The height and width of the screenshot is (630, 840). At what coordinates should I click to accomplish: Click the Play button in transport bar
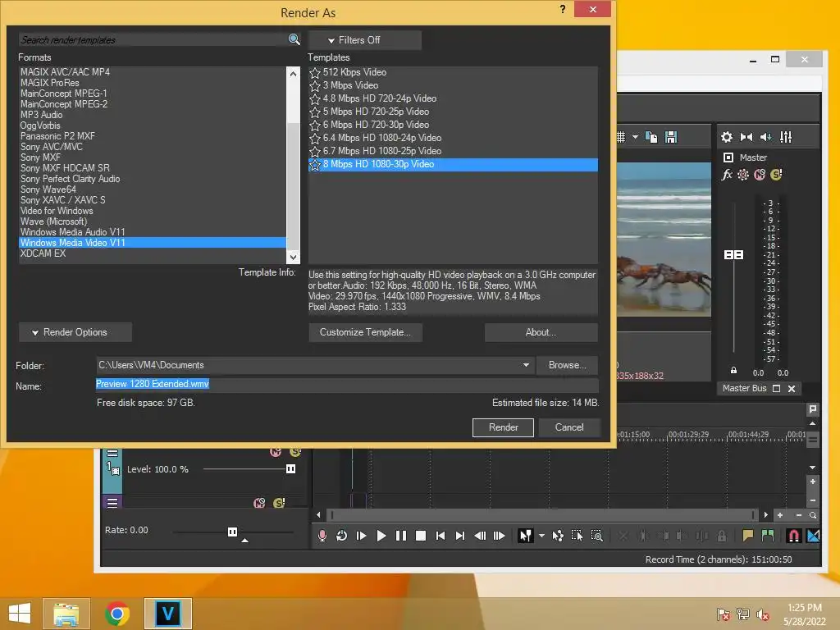pos(381,536)
